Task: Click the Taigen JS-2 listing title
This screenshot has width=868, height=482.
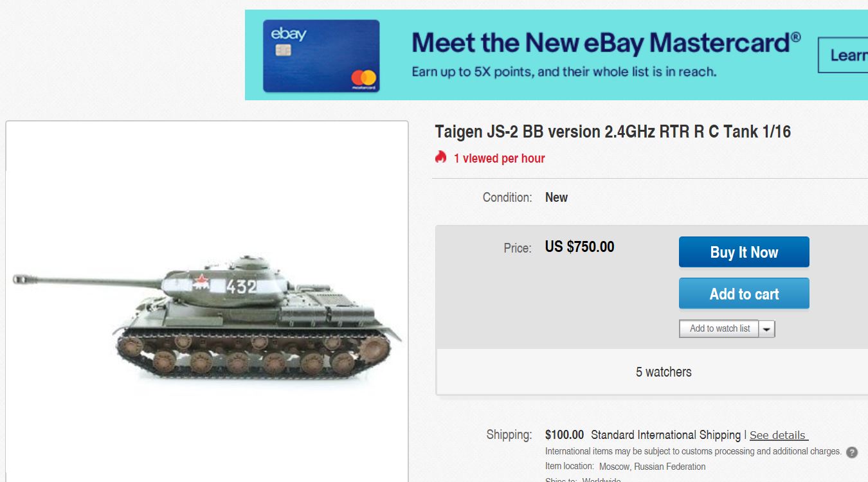Action: coord(612,132)
